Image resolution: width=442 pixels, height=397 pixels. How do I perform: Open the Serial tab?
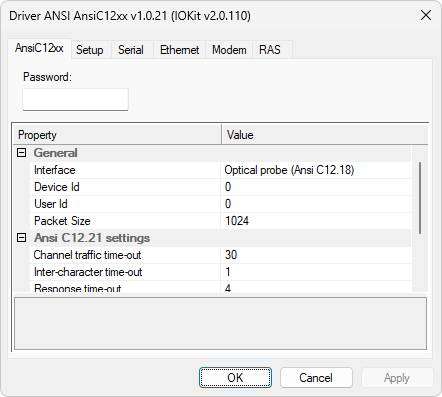(x=131, y=50)
